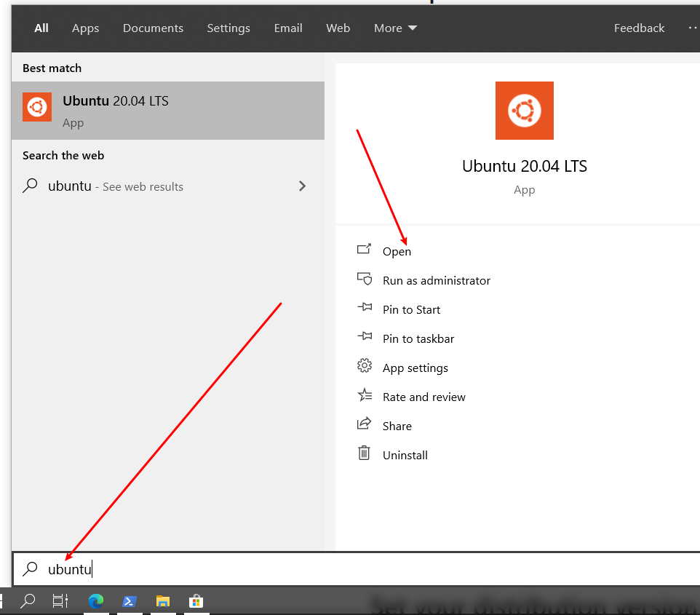The image size is (700, 615).
Task: Expand web results with the chevron arrow
Action: tap(302, 186)
